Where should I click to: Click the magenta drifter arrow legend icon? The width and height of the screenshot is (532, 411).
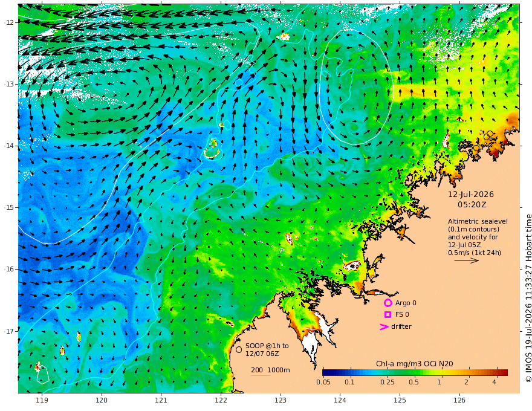[x=384, y=327]
